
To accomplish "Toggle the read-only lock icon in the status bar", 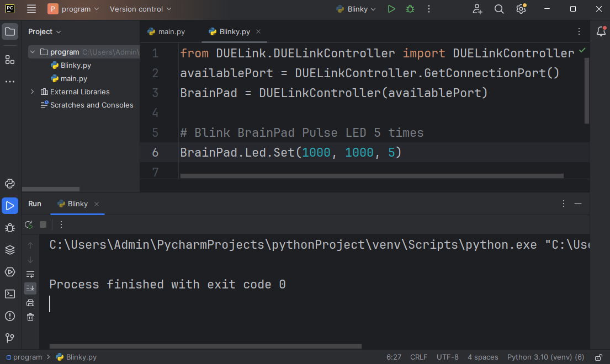I will (x=598, y=357).
